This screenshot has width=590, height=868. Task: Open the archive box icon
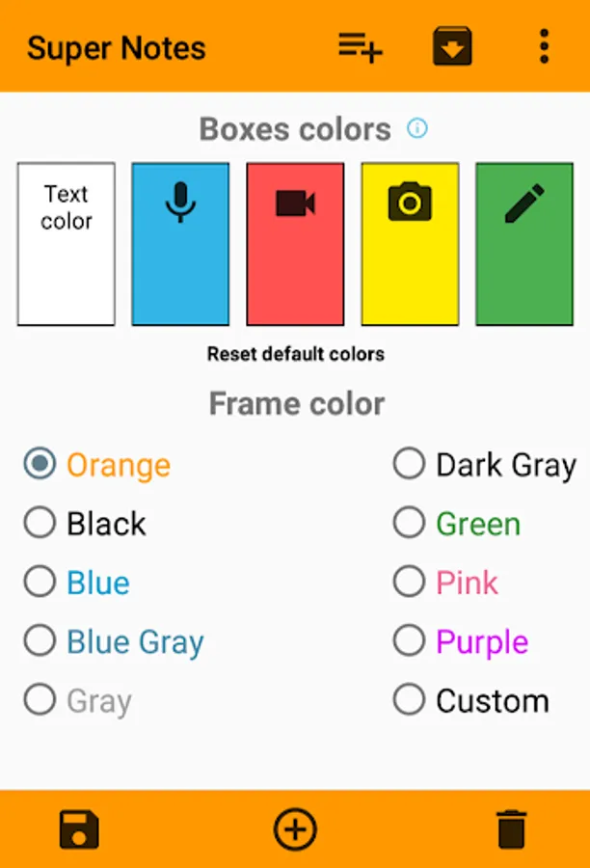tap(452, 46)
